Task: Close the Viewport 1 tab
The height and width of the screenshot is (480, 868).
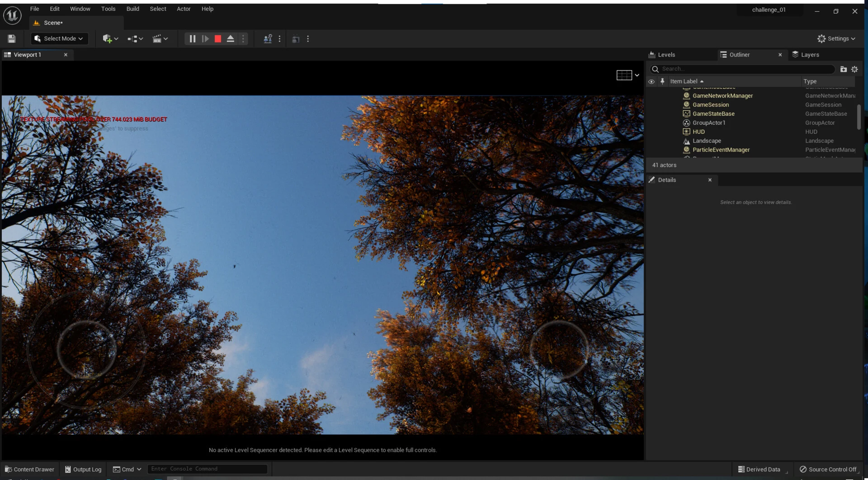Action: 66,55
